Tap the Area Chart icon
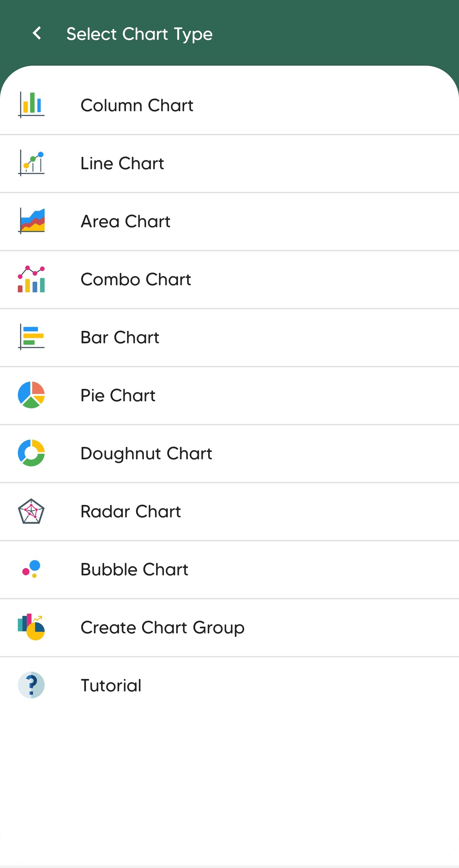 coord(31,221)
